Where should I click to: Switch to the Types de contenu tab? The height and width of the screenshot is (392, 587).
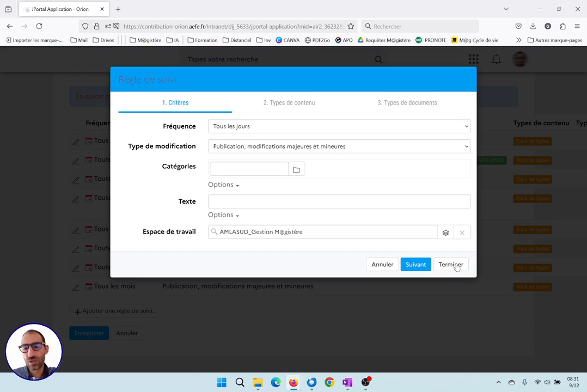click(289, 102)
